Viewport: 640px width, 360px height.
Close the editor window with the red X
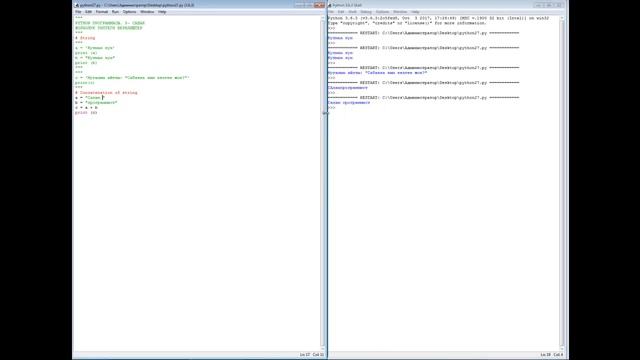pos(320,5)
